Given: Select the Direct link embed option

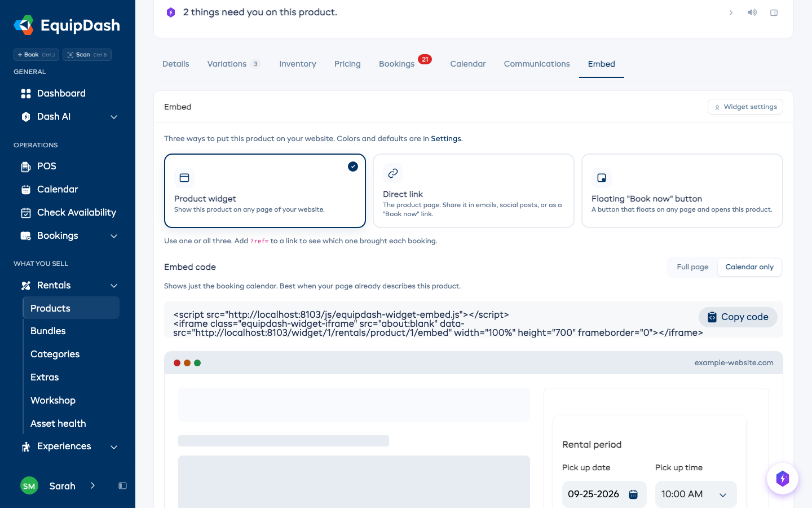Looking at the screenshot, I should 474,191.
